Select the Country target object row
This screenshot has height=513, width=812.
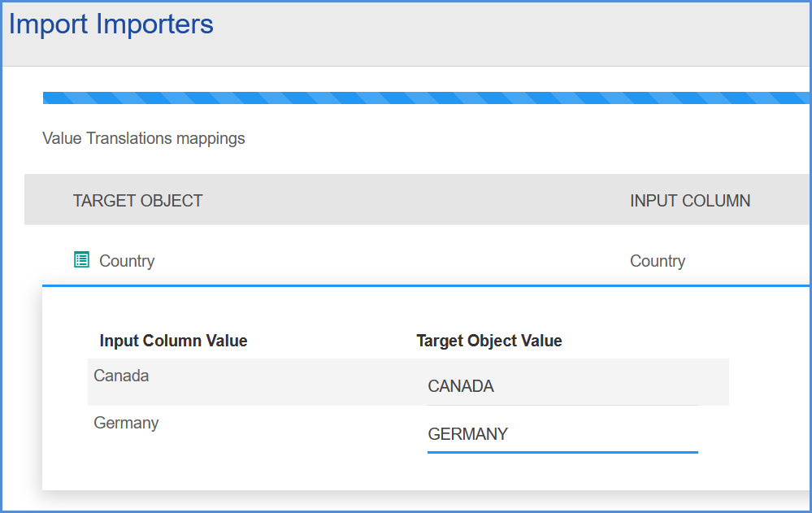417,260
